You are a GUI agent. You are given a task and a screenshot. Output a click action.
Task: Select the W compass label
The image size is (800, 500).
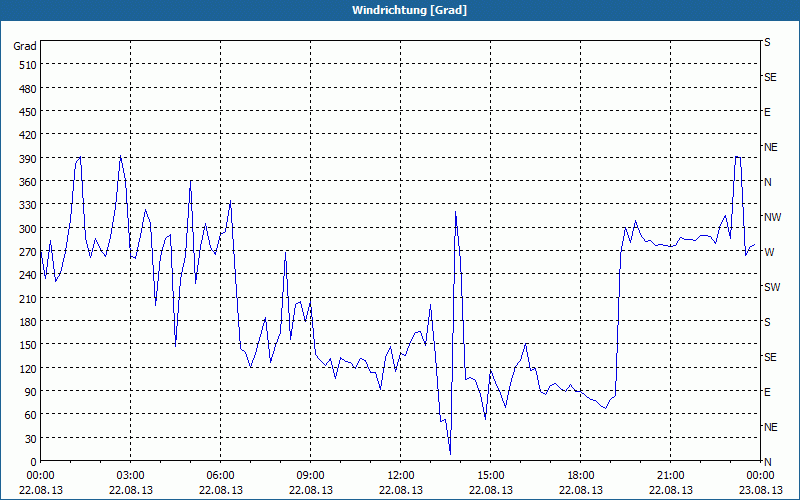(769, 252)
